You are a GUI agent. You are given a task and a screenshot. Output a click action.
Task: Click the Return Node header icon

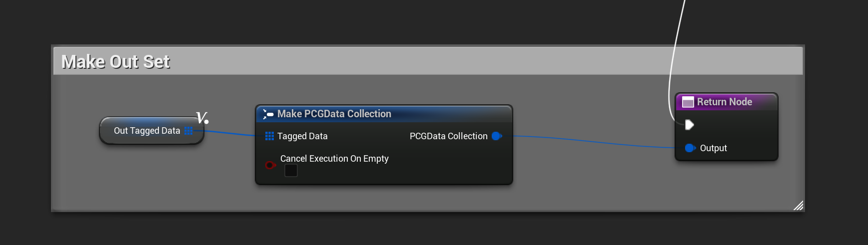pyautogui.click(x=688, y=102)
